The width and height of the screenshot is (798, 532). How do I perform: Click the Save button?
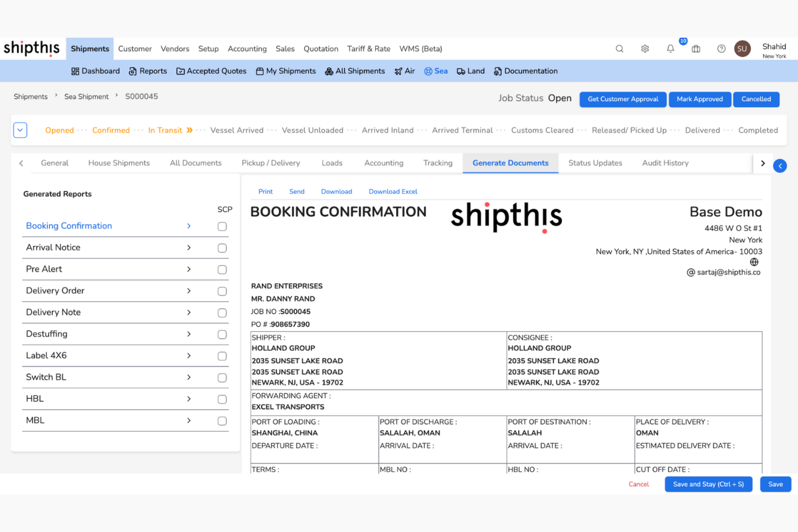[x=775, y=484]
